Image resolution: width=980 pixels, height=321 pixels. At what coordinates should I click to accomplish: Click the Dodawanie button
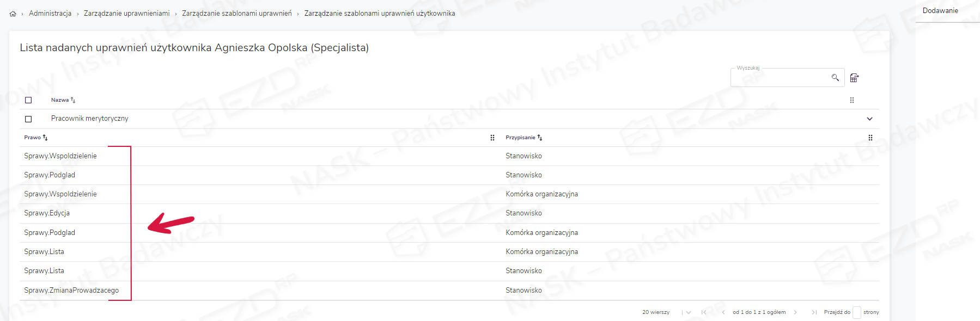940,11
